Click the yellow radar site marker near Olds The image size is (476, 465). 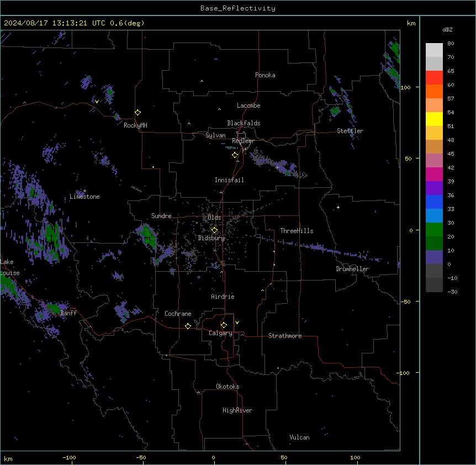pos(214,230)
